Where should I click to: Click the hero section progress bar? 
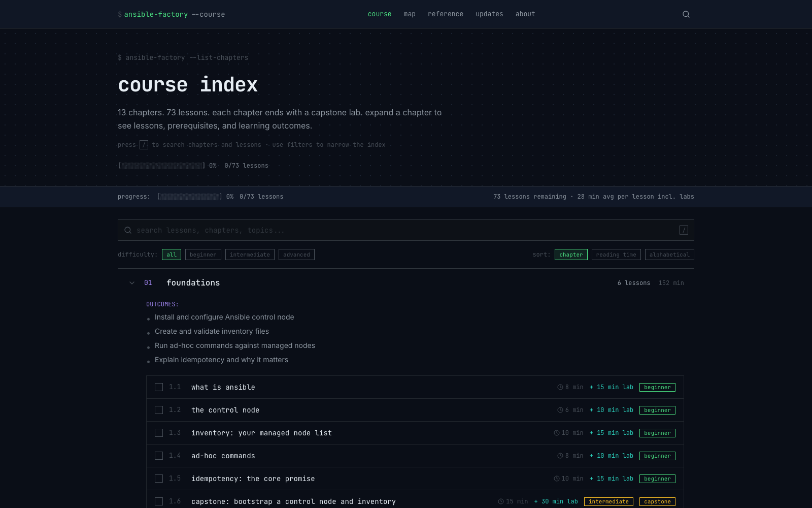tap(161, 166)
